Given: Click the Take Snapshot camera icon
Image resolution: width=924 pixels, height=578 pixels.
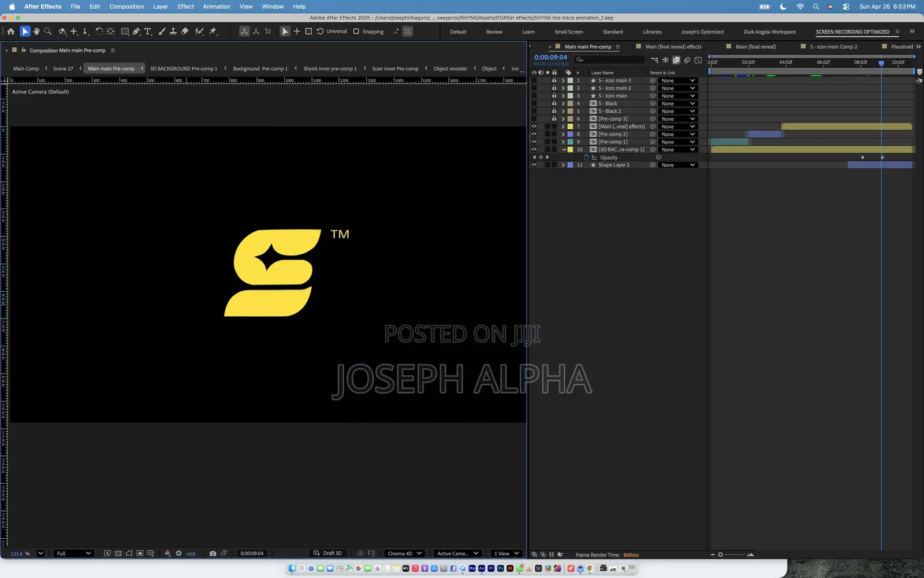Looking at the screenshot, I should [x=213, y=553].
